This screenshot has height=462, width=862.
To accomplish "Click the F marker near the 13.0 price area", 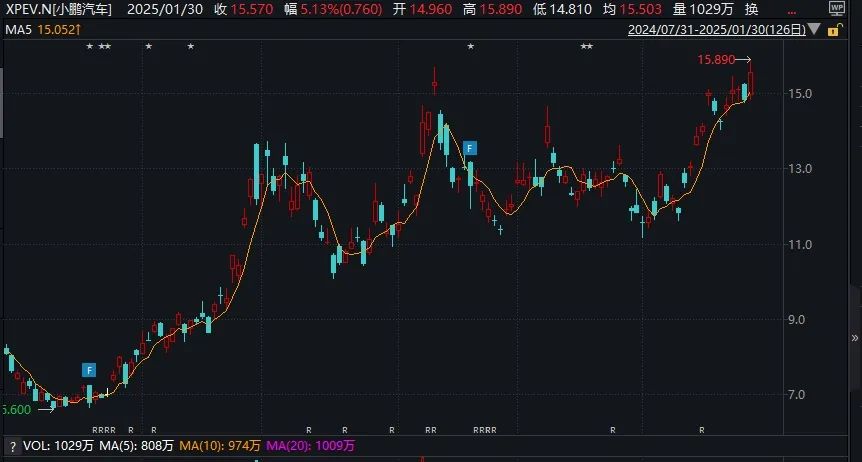I will [x=469, y=147].
